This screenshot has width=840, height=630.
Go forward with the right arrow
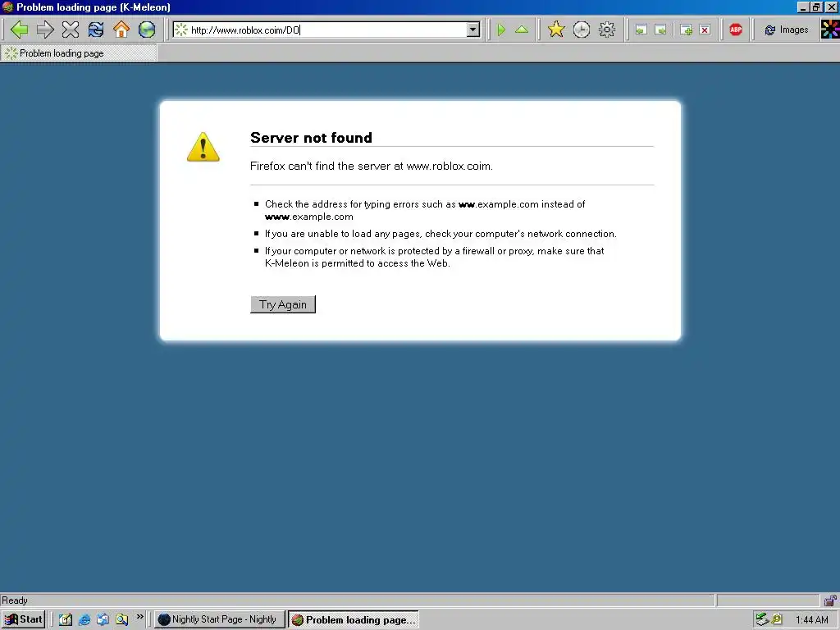tap(45, 30)
